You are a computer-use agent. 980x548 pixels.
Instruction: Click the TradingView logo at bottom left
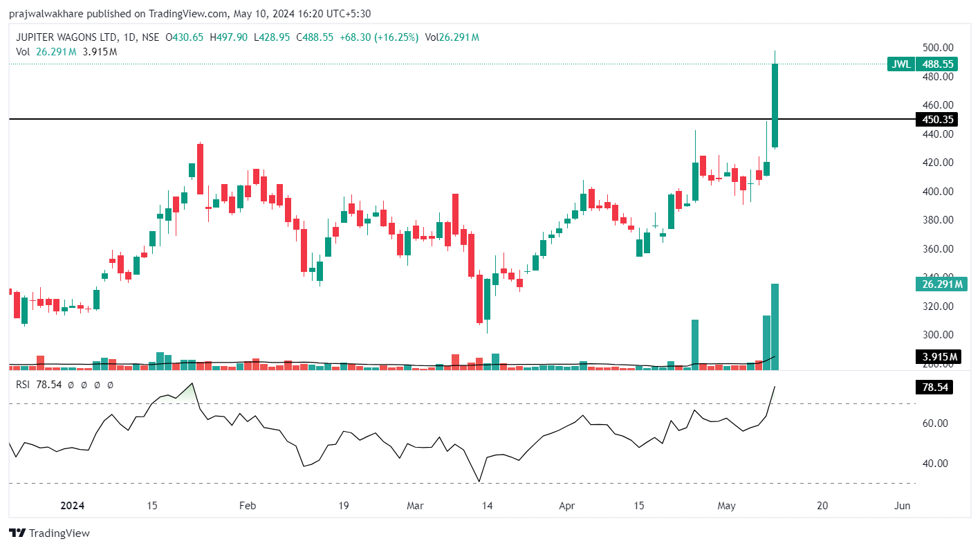pos(49,533)
